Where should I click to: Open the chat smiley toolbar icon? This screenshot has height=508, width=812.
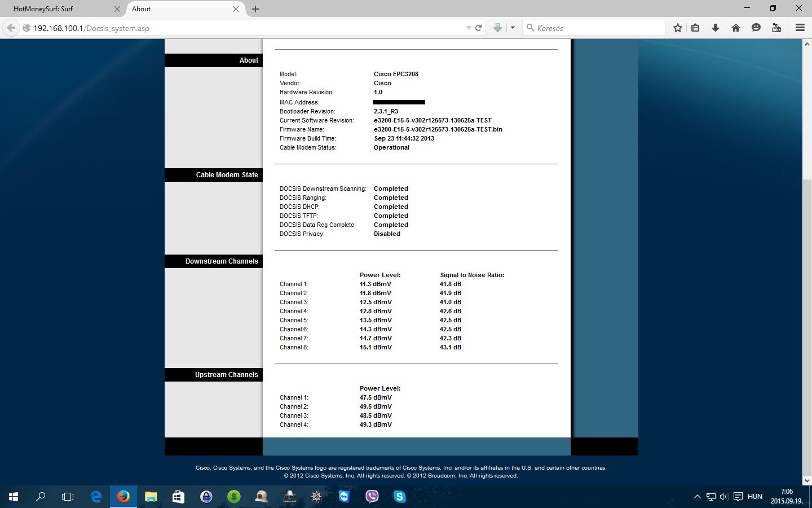click(x=756, y=28)
